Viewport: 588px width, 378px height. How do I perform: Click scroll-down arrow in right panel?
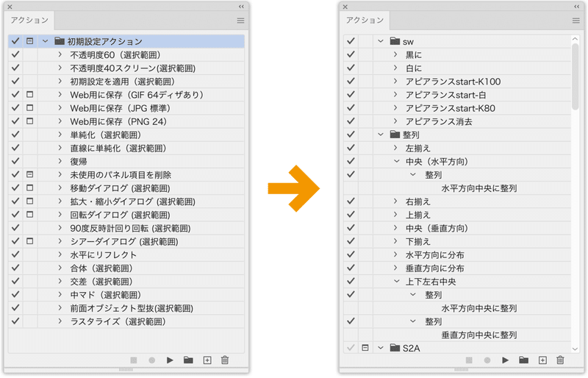tap(576, 349)
